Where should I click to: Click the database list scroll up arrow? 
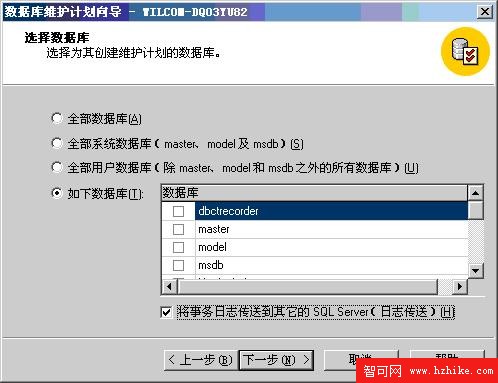pos(476,193)
